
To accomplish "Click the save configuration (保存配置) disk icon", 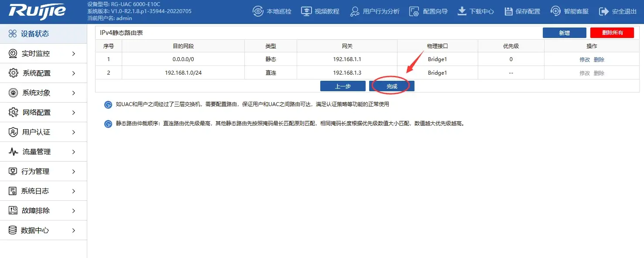I will click(508, 11).
